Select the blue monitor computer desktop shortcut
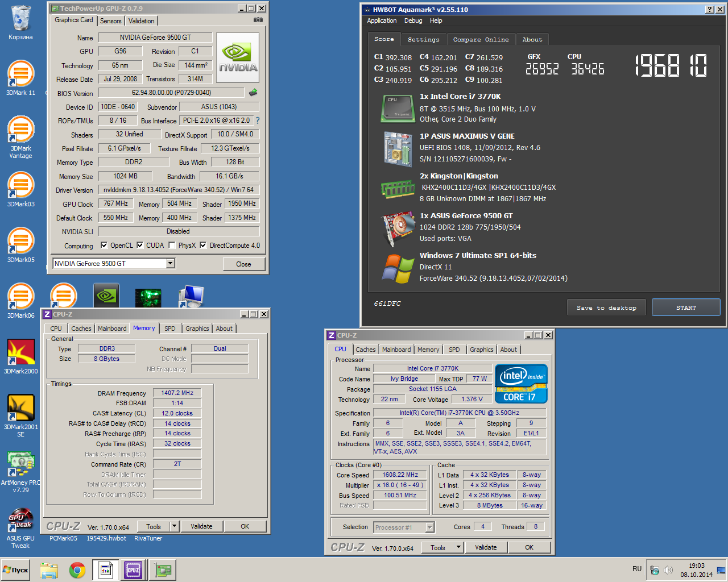728x582 pixels. coord(191,296)
